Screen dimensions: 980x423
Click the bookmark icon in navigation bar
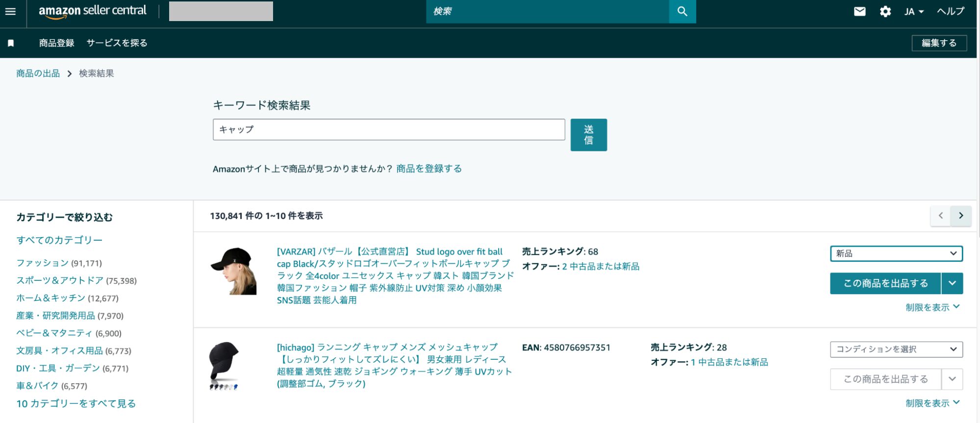coord(11,43)
